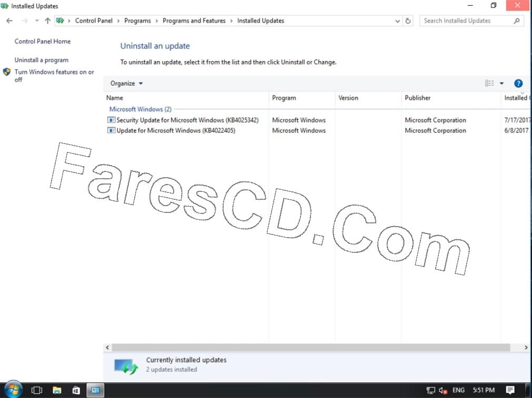Open Turn Windows features on or off
This screenshot has width=532, height=398.
[54, 76]
